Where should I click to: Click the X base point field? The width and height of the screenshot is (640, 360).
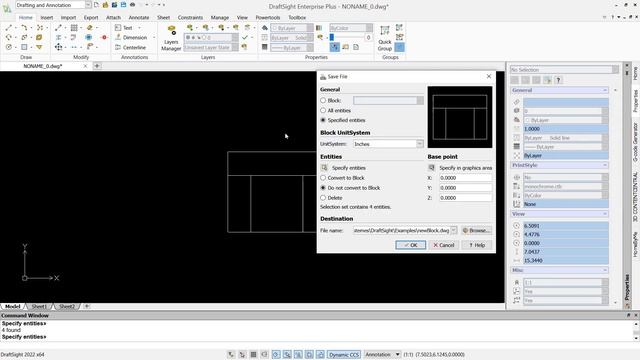pos(465,178)
